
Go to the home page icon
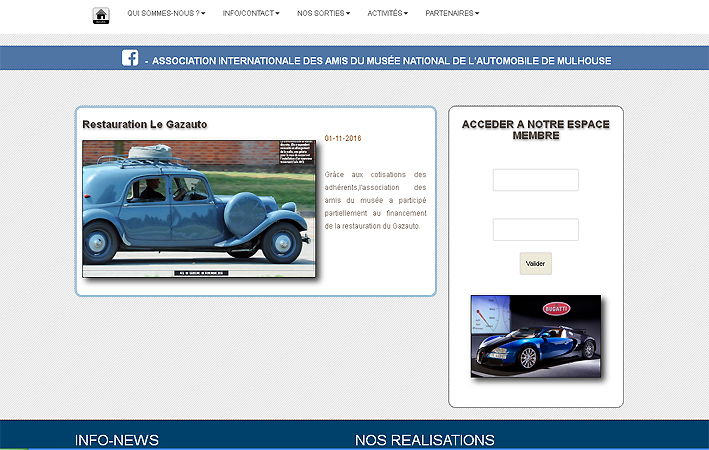101,15
